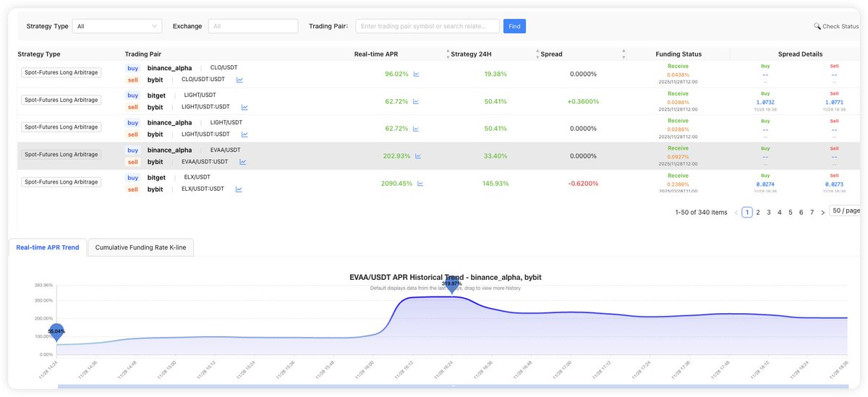Screen dimensions: 868x397
Task: Click the 0.2386% funding rate value
Action: coord(678,184)
